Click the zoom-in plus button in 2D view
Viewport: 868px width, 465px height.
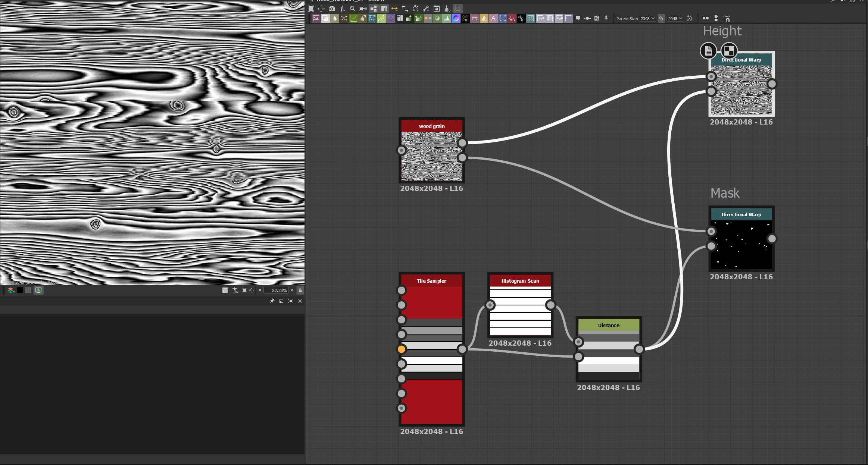(x=292, y=290)
